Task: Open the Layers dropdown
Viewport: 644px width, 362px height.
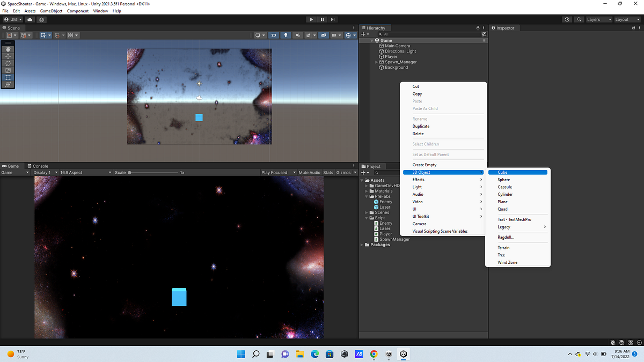Action: 598,19
